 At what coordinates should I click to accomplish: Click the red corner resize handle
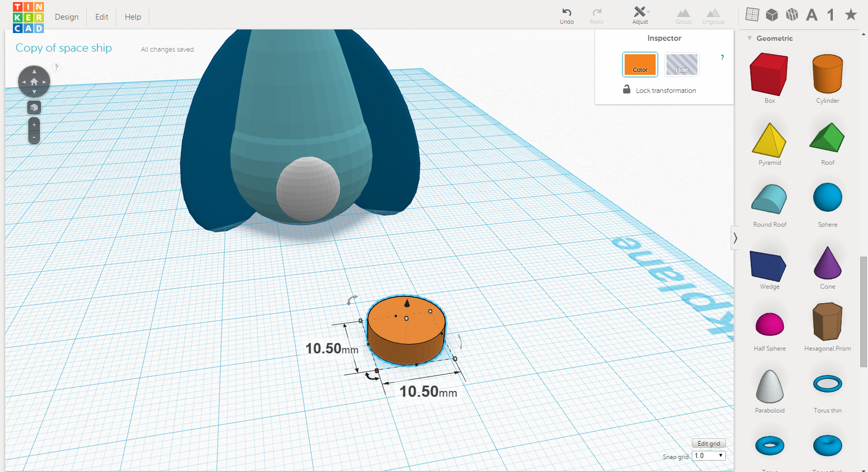pos(377,371)
